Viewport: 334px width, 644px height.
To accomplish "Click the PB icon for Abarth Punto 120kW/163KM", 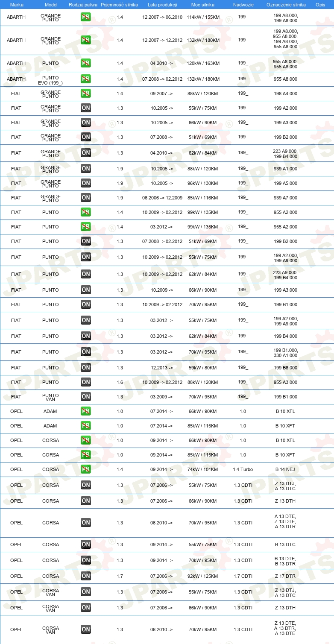I will click(86, 63).
